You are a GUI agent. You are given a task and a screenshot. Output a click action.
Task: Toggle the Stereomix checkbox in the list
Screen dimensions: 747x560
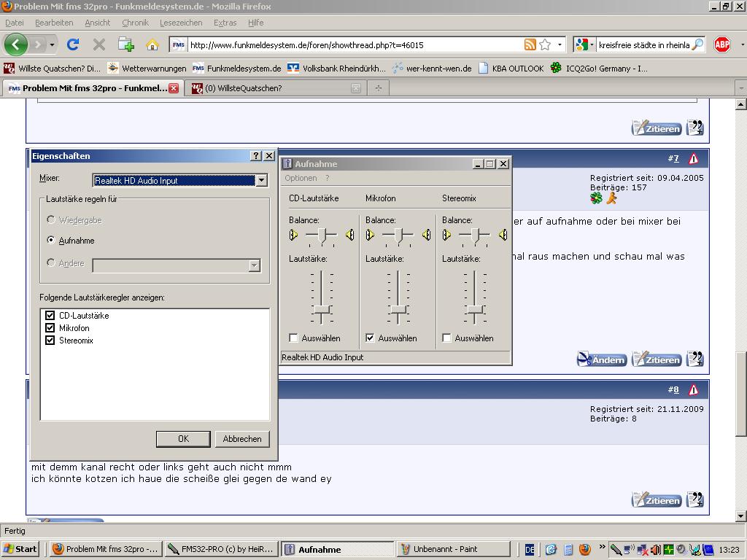point(50,341)
